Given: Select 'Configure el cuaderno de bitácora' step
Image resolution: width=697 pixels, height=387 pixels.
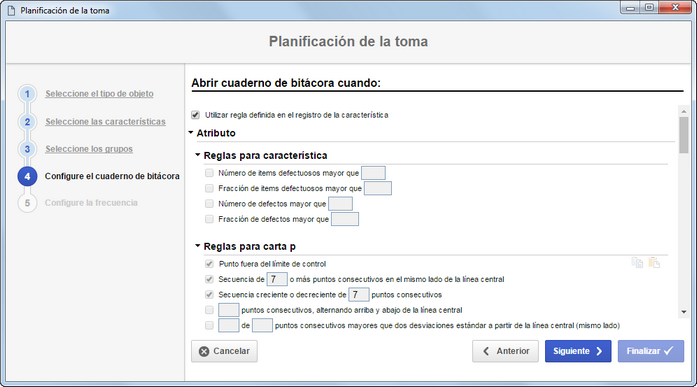Looking at the screenshot, I should click(x=112, y=176).
